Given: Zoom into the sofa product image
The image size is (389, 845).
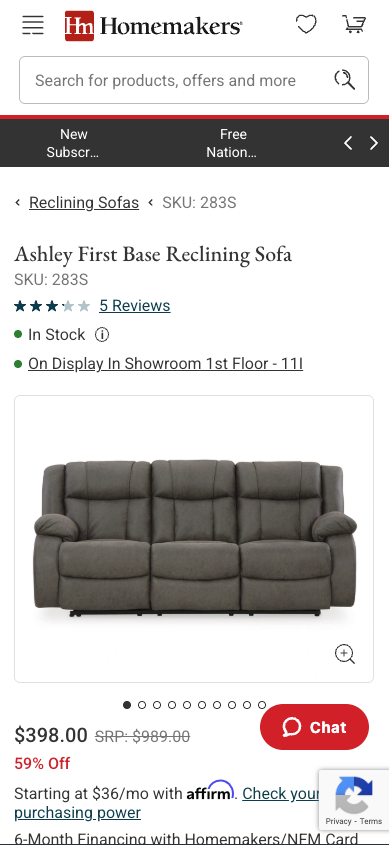Looking at the screenshot, I should pos(345,654).
